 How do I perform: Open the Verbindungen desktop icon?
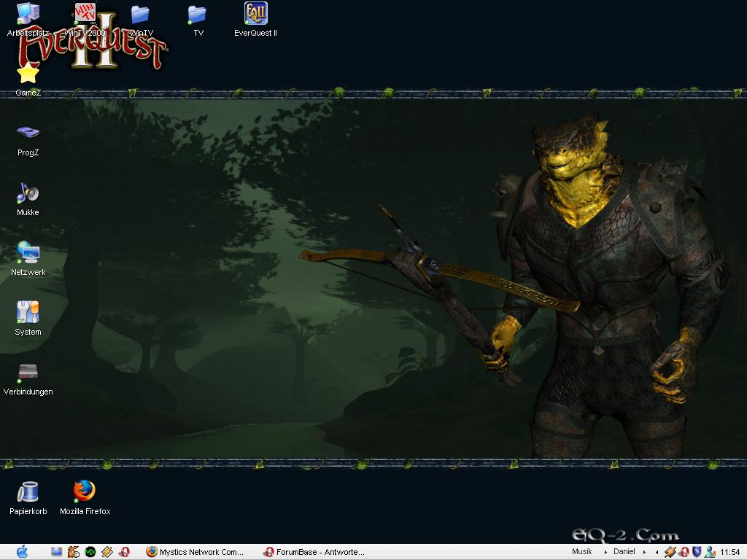click(28, 378)
